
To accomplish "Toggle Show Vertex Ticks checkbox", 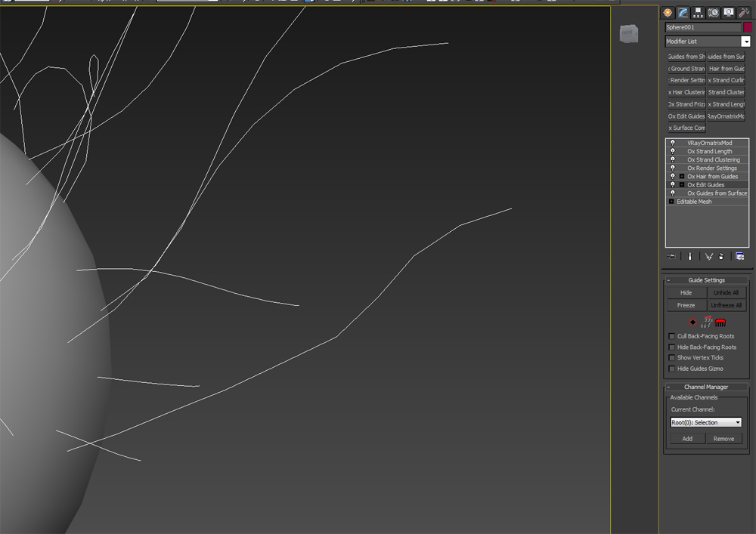I will [x=672, y=358].
